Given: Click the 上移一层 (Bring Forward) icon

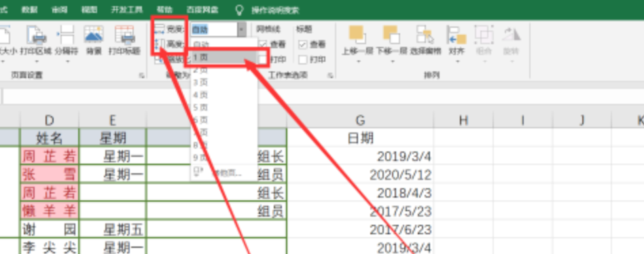Looking at the screenshot, I should tap(357, 35).
